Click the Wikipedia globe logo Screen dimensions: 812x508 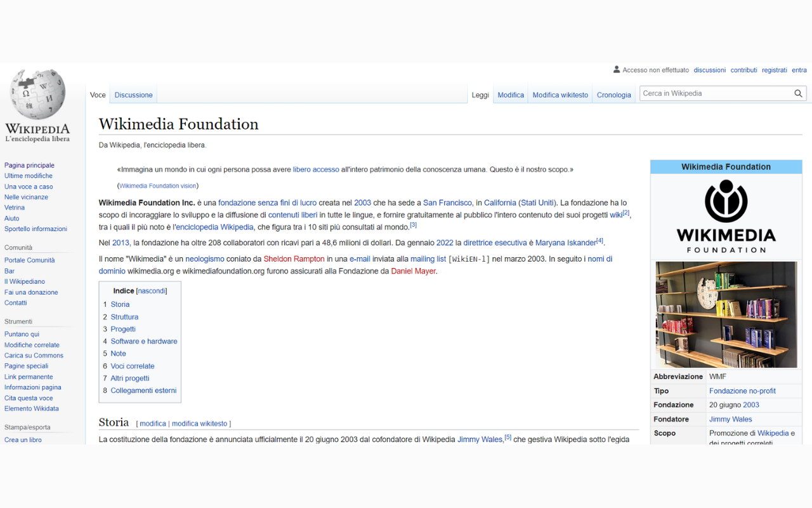(x=37, y=94)
